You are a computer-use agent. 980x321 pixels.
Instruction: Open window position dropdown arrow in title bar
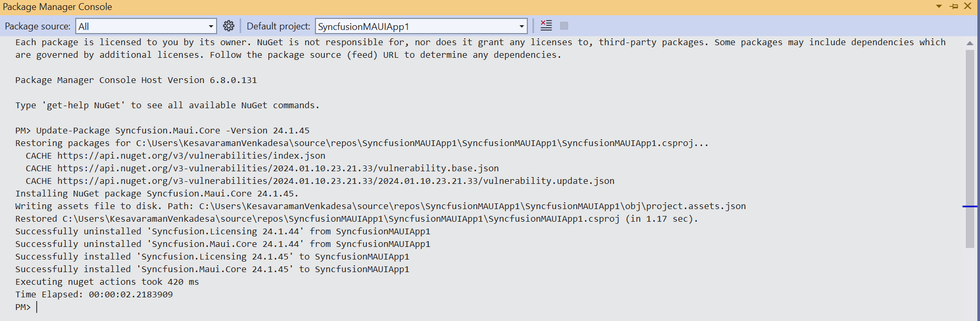click(938, 6)
